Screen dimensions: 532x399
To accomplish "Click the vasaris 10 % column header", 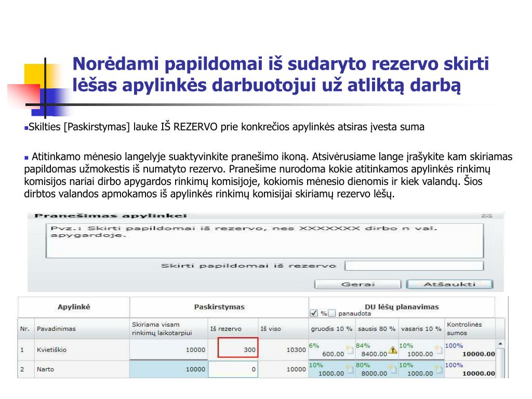I will pyautogui.click(x=421, y=328).
